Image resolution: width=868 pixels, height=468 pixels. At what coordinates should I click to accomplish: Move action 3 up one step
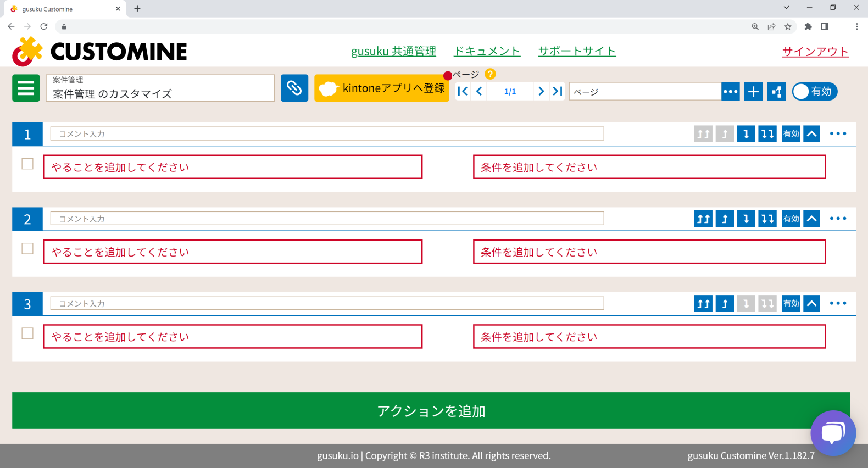pyautogui.click(x=725, y=303)
